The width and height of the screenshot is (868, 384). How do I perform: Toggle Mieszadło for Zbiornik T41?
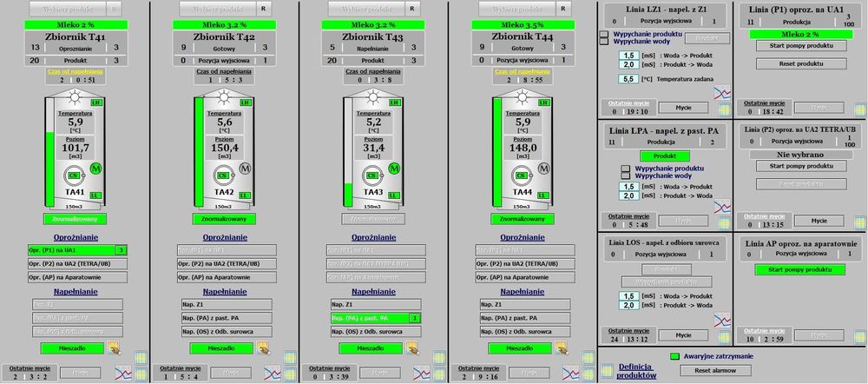tap(72, 348)
